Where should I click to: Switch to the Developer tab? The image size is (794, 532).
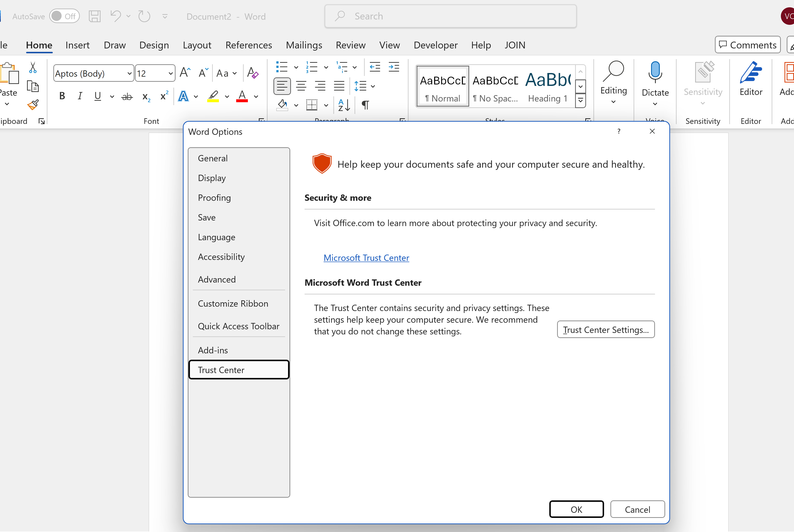tap(436, 45)
